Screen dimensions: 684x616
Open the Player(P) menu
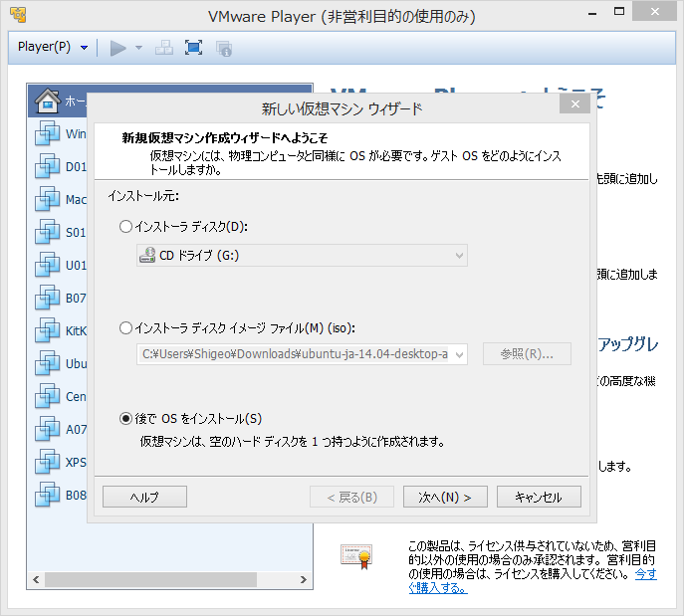[53, 47]
